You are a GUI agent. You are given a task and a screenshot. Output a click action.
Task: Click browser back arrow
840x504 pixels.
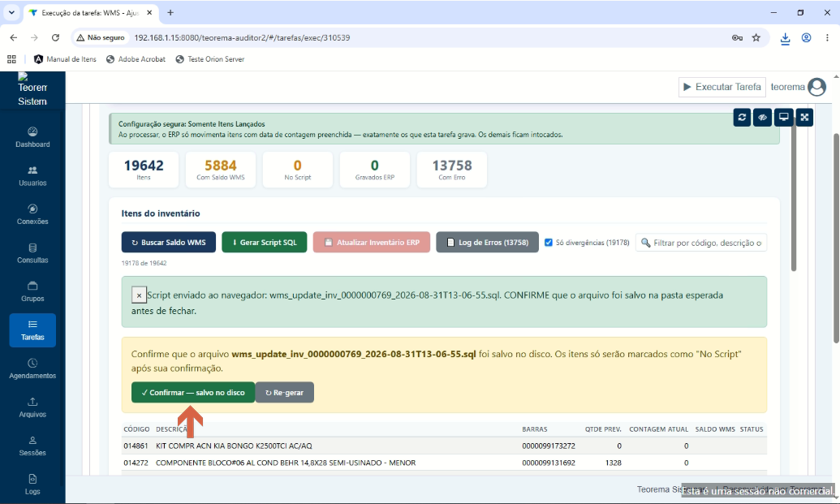[x=14, y=37]
